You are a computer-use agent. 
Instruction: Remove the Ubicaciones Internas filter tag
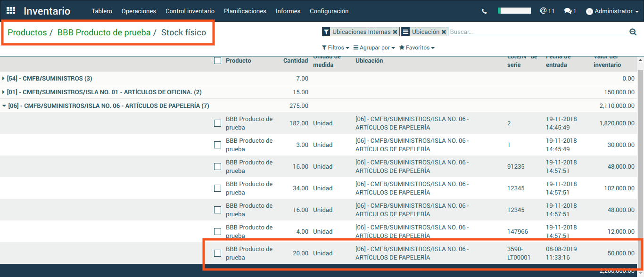click(x=395, y=32)
